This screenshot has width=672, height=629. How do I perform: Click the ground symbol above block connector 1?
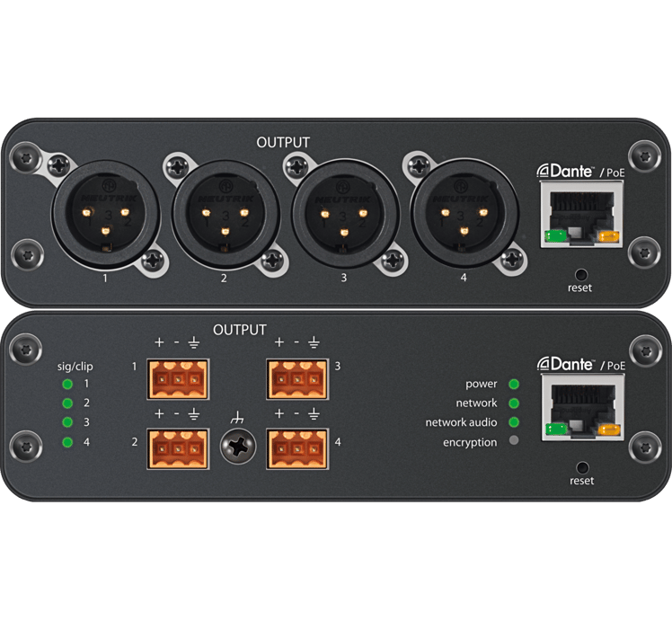pos(194,342)
